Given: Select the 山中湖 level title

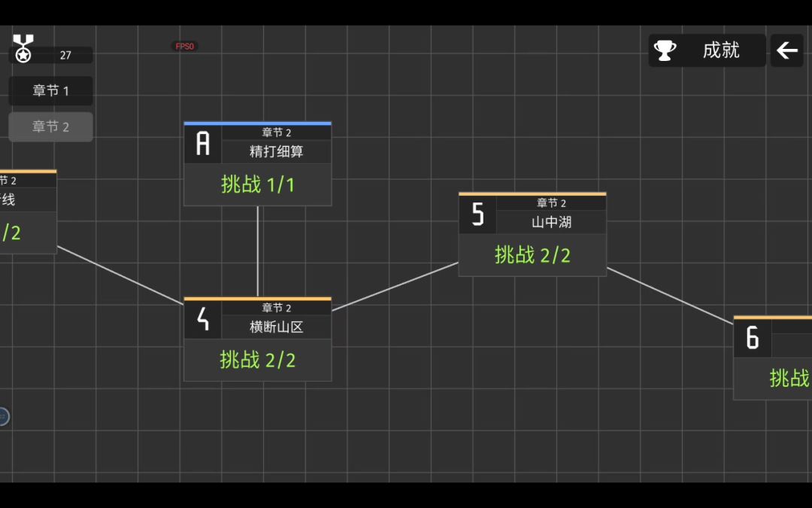Looking at the screenshot, I should point(551,222).
